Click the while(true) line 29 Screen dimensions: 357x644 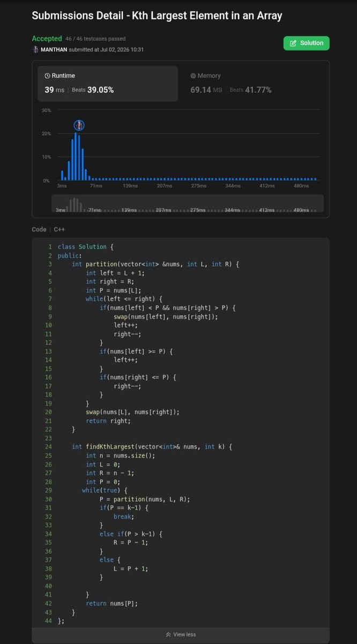click(105, 491)
